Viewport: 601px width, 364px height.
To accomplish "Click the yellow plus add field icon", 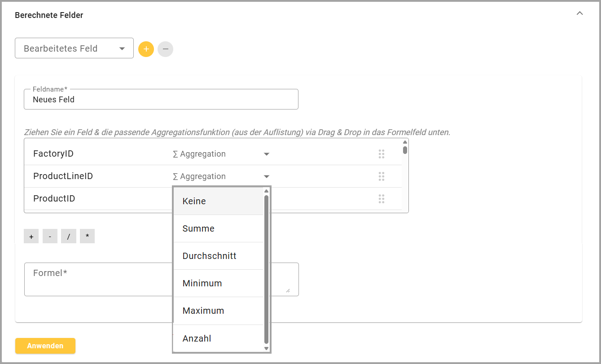I will pos(146,49).
